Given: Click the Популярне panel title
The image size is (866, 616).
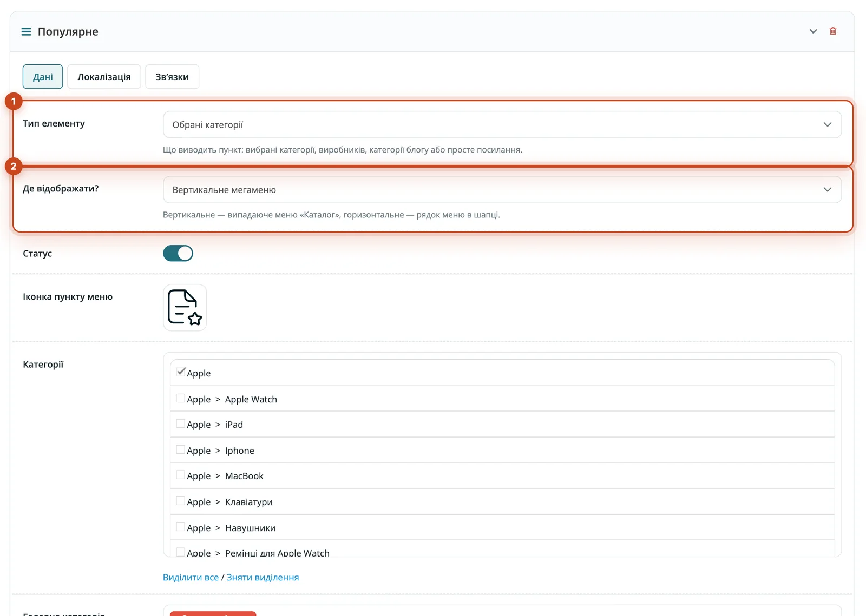Looking at the screenshot, I should click(x=68, y=32).
